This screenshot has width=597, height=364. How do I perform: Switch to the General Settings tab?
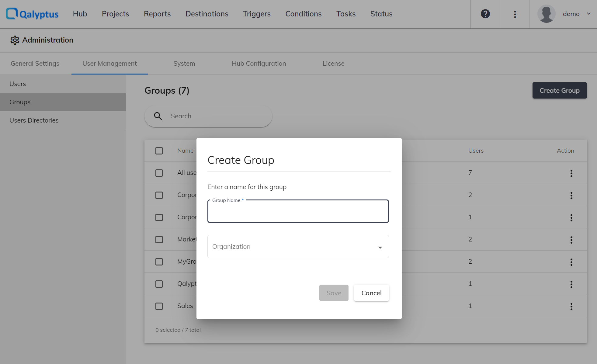pos(35,63)
